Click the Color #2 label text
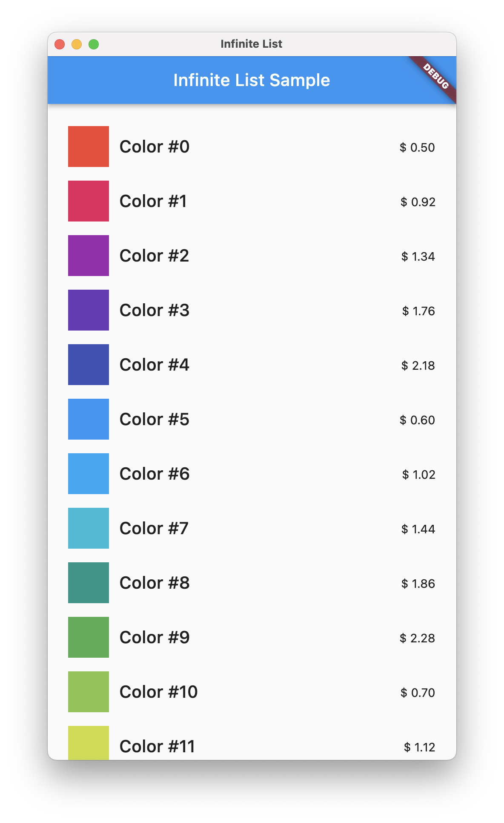 coord(154,256)
